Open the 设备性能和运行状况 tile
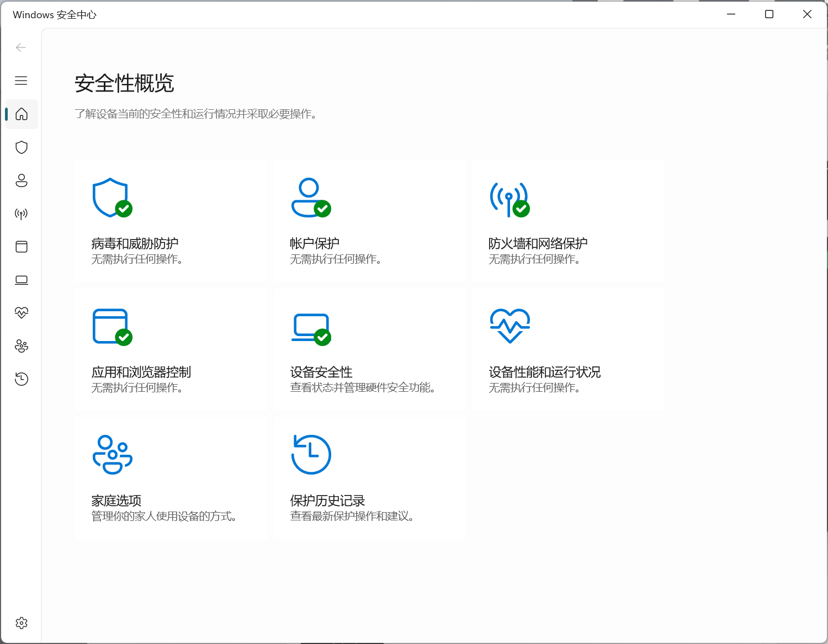 coord(568,350)
